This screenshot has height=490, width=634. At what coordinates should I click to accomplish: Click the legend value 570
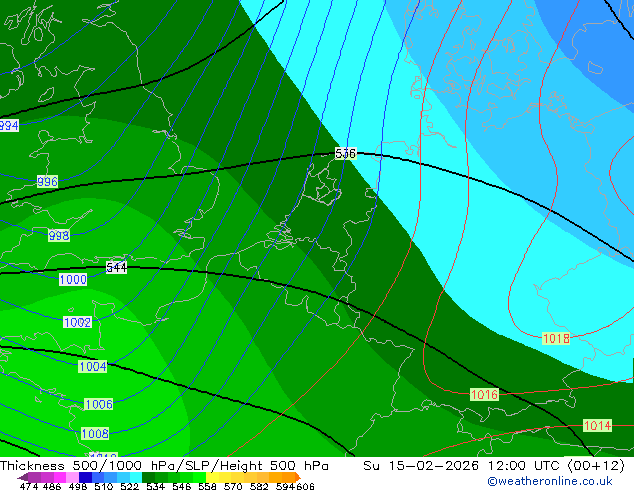pyautogui.click(x=233, y=486)
